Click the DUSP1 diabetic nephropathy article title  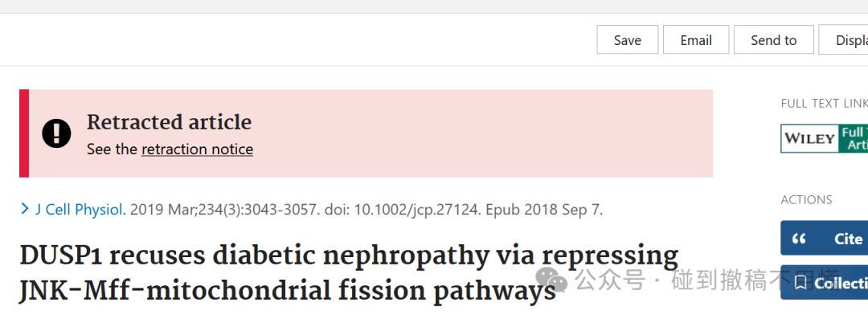349,272
